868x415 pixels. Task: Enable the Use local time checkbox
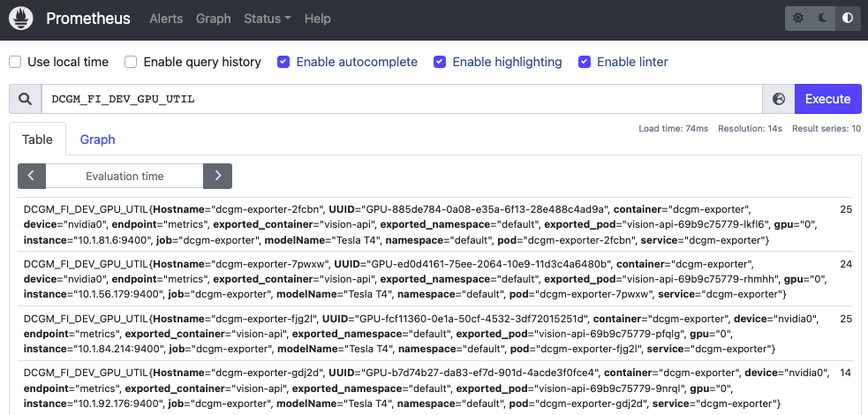click(x=15, y=62)
